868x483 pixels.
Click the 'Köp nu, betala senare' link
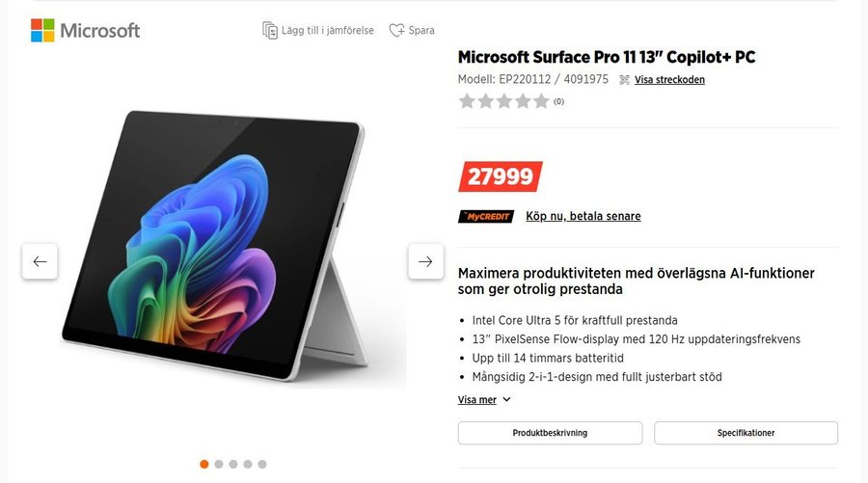(x=583, y=216)
